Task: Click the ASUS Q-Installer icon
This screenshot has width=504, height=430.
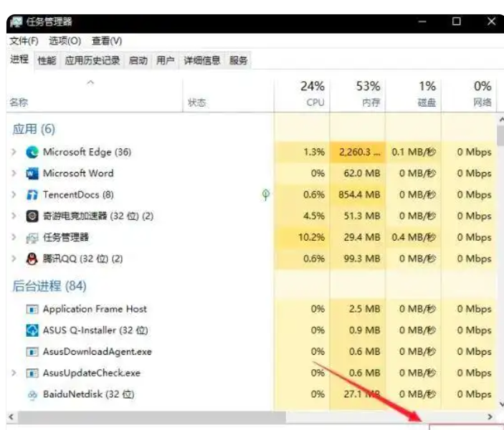Action: point(32,330)
